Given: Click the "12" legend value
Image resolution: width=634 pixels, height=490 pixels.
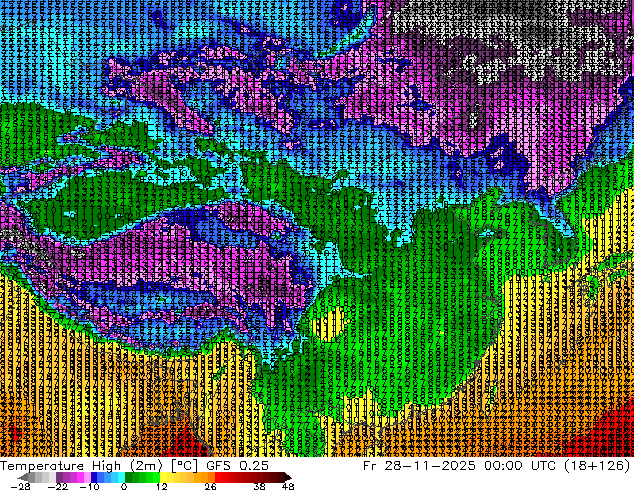Looking at the screenshot, I should pyautogui.click(x=162, y=486).
